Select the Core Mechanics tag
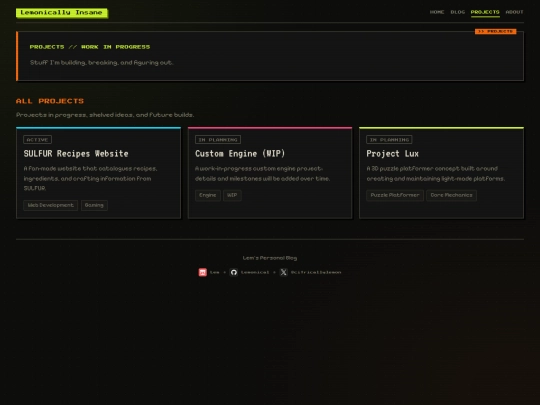This screenshot has width=540, height=405. [x=451, y=195]
